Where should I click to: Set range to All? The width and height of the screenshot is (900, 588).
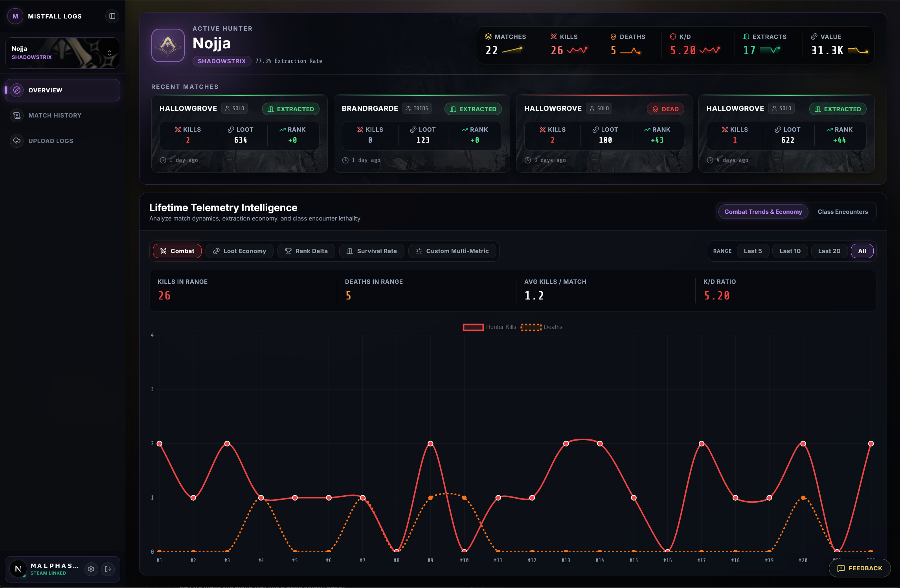(x=862, y=251)
